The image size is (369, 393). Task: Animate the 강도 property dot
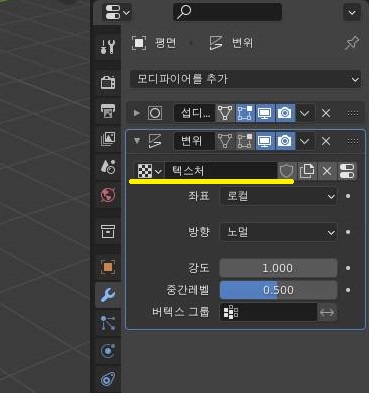tap(348, 268)
